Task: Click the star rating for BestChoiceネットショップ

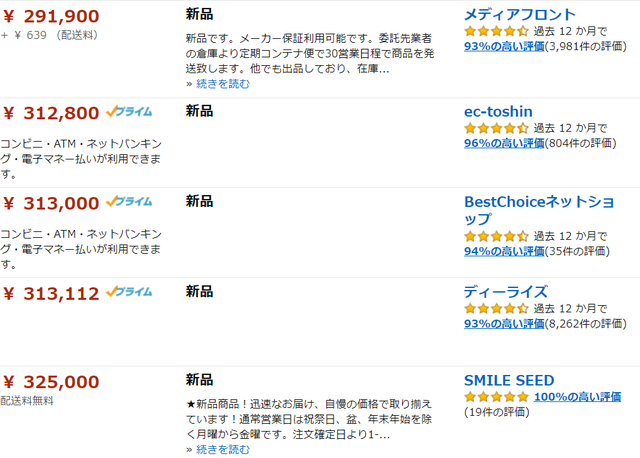Action: [496, 236]
